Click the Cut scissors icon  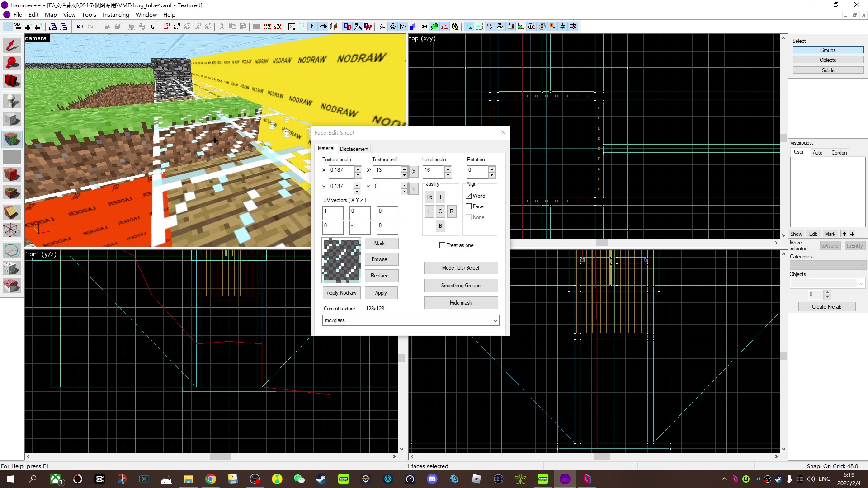[222, 27]
